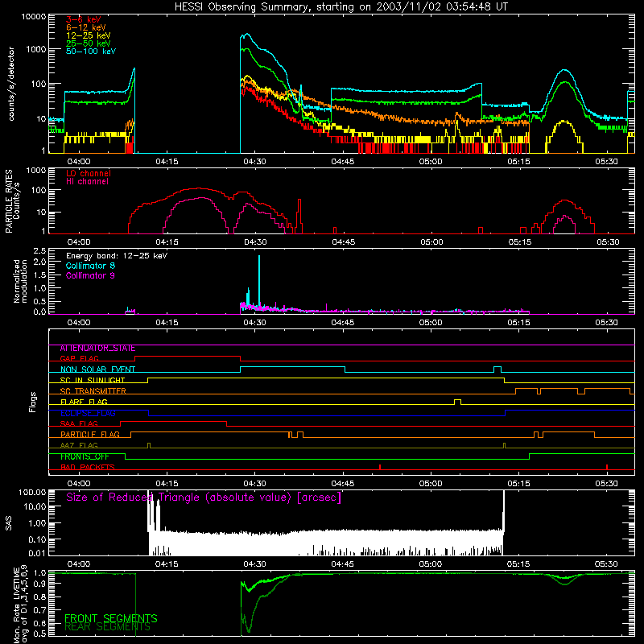Click '04:45' tick label of SAS plot
The width and height of the screenshot is (644, 644).
(343, 564)
